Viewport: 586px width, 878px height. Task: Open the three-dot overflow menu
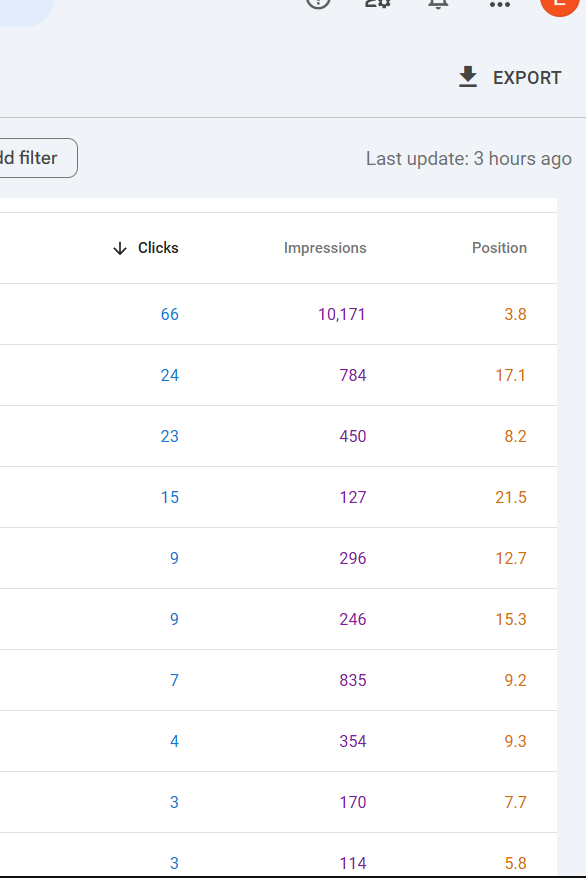coord(499,6)
